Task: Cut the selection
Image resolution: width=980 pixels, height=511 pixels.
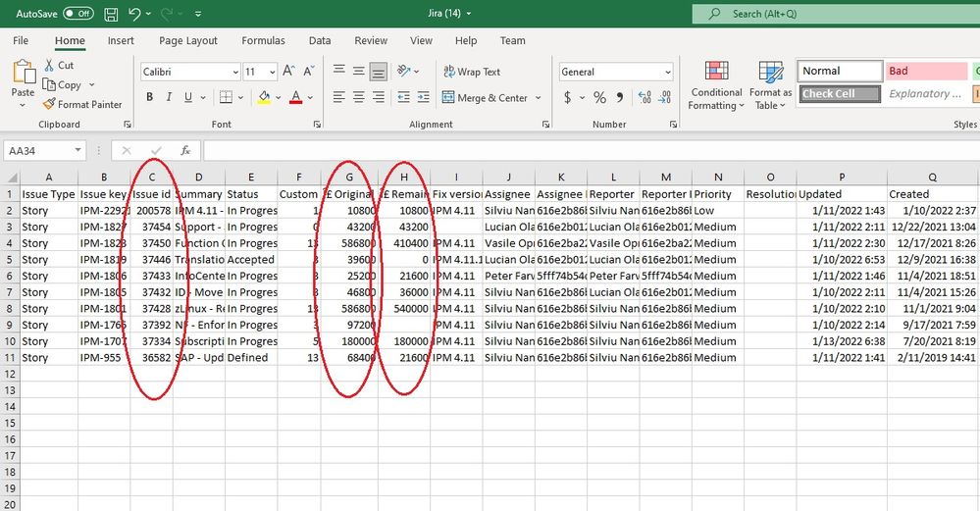Action: 59,65
